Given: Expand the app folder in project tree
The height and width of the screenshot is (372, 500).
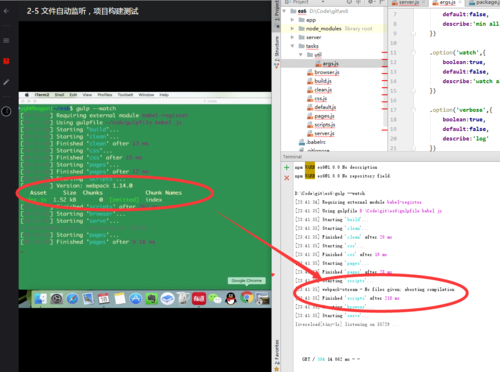Looking at the screenshot, I should coord(292,20).
